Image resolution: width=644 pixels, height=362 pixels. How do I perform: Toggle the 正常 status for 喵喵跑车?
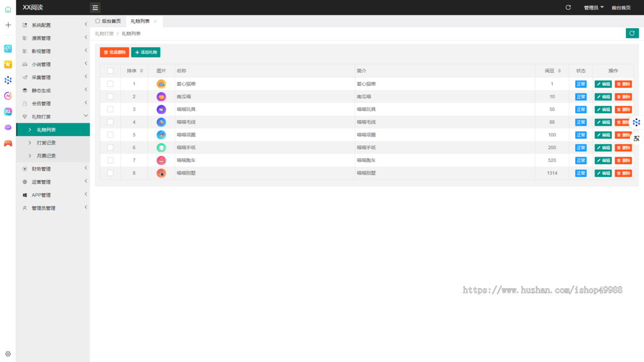point(581,160)
